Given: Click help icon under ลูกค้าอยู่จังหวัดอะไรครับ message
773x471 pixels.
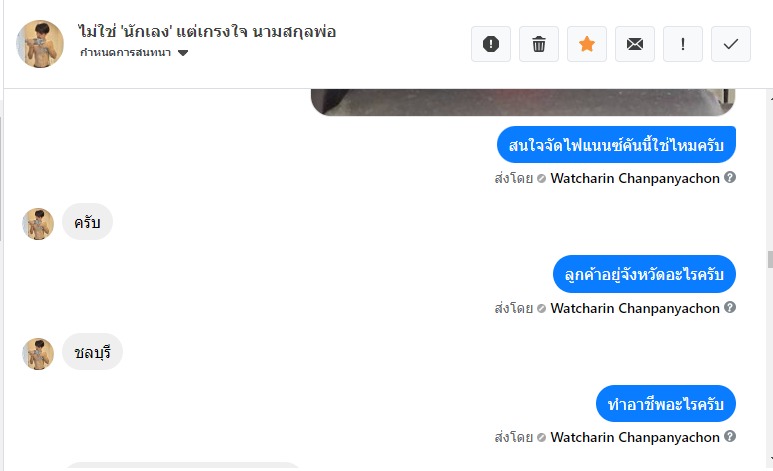Looking at the screenshot, I should click(730, 307).
